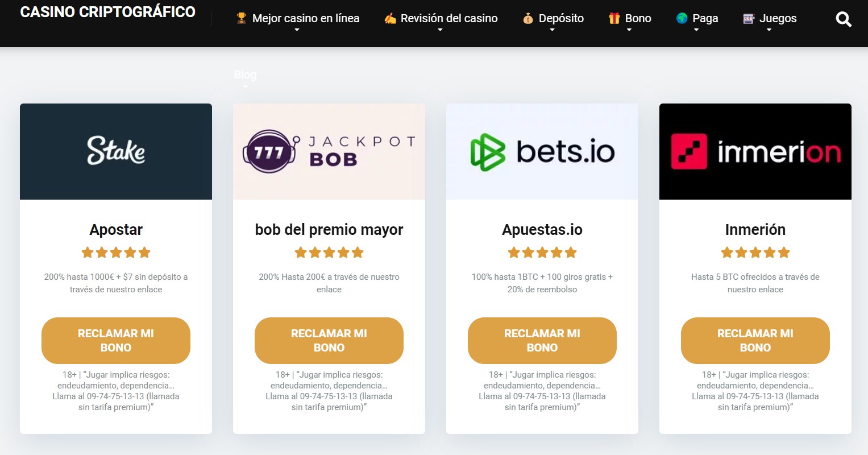Go to CASINO CRIPTOGRÁFICO home title
This screenshot has width=868, height=455.
pos(108,12)
